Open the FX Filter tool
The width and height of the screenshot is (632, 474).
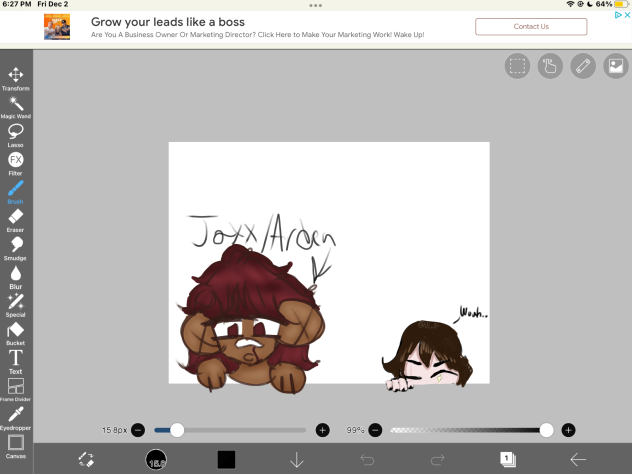point(16,164)
